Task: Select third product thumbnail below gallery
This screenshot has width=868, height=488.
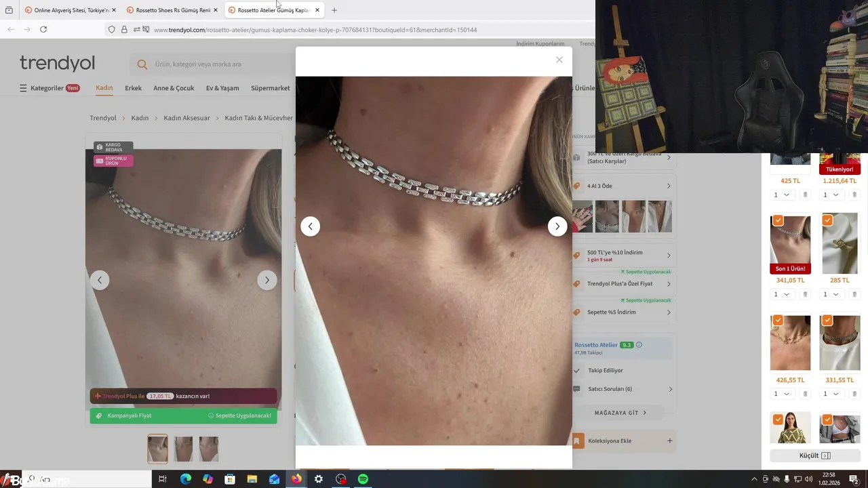Action: point(209,449)
